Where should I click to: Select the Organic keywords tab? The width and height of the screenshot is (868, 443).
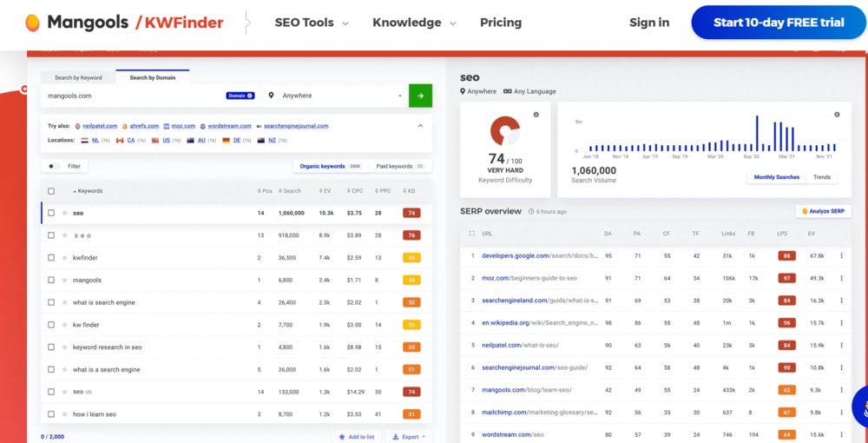click(x=330, y=166)
